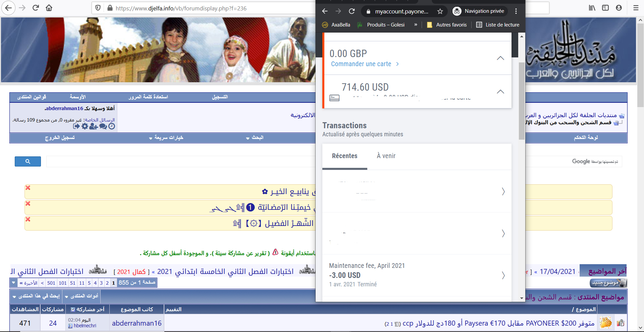The image size is (644, 332).
Task: Open page-jump dropdown arrow in pagination
Action: coord(14,283)
